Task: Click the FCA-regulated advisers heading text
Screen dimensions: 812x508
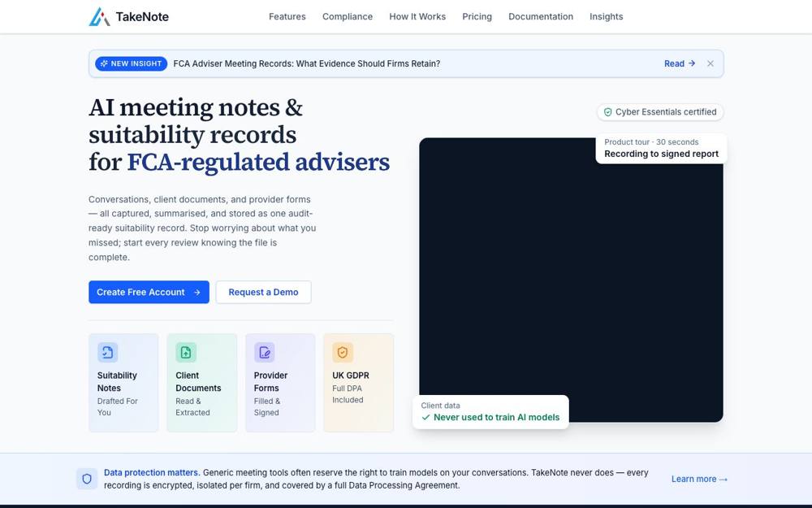Action: [258, 162]
